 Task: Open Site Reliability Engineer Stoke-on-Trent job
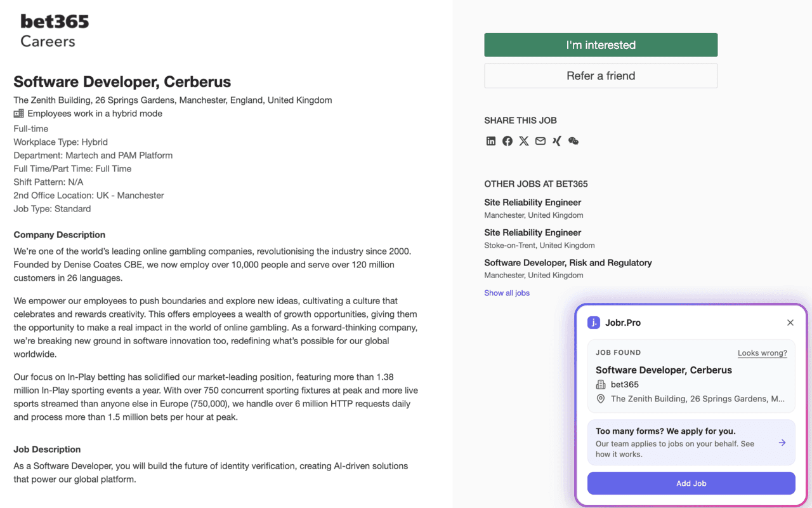pyautogui.click(x=533, y=233)
